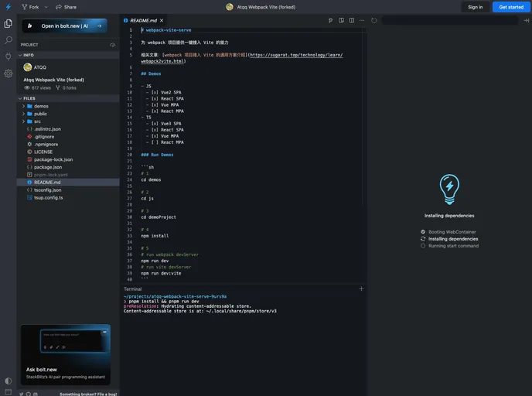Viewport: 532px width, 396px height.
Task: Open the Twitter icon in footer
Action: point(22,394)
